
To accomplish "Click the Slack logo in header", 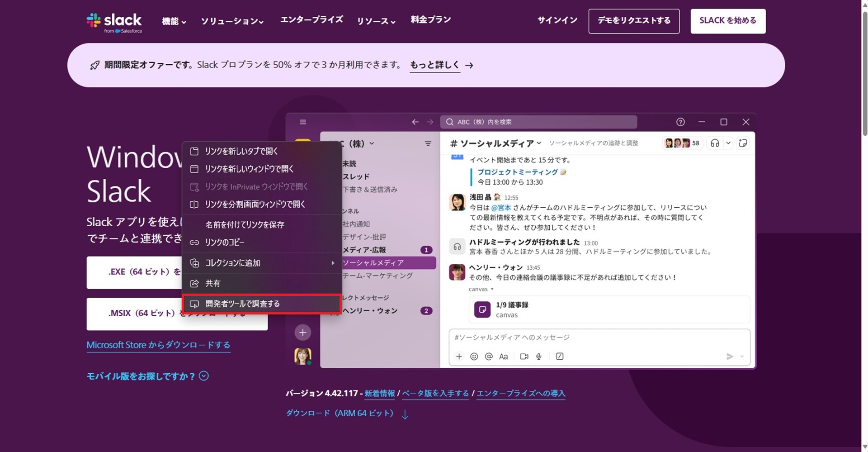I will [x=114, y=23].
